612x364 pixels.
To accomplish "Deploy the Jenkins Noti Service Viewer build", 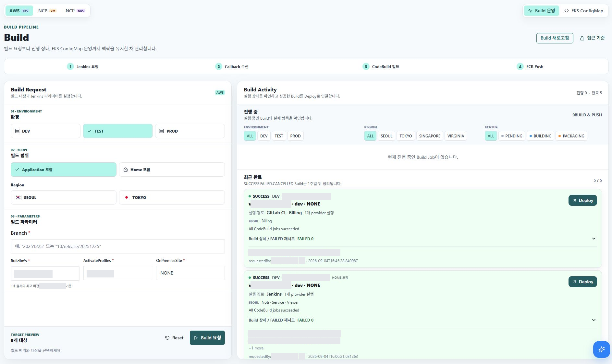I will click(x=582, y=282).
